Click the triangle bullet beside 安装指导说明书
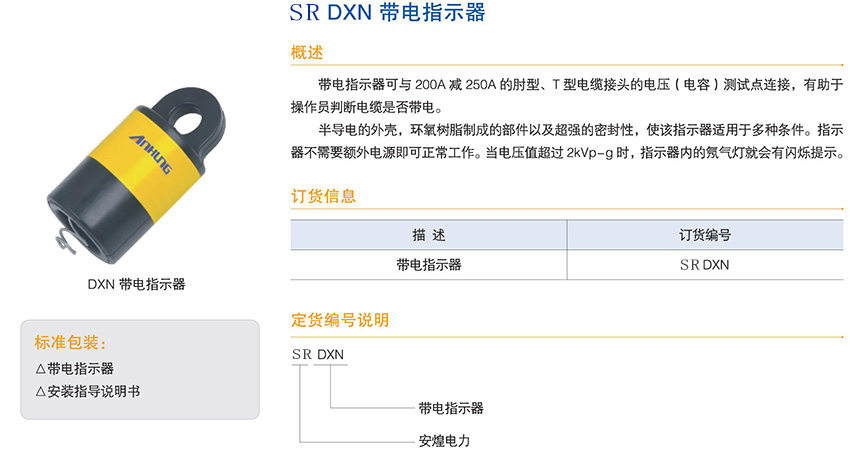 click(x=40, y=391)
